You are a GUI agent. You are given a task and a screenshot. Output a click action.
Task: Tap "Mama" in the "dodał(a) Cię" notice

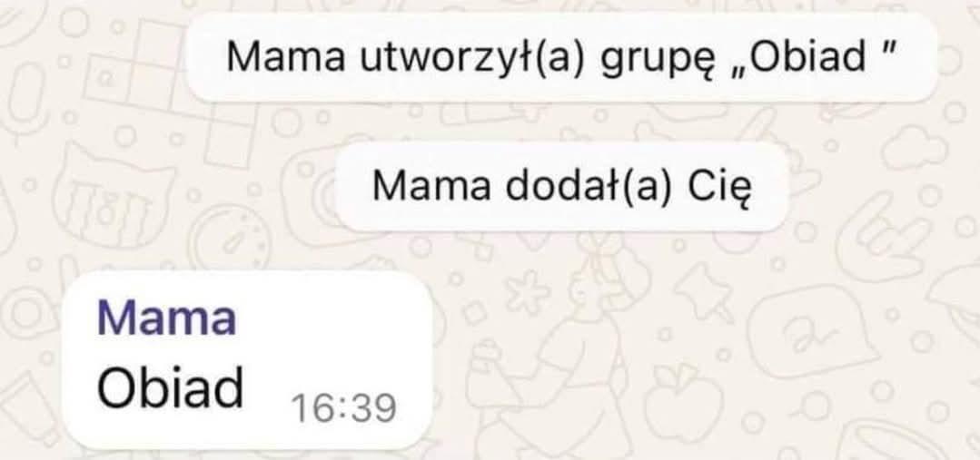tap(431, 187)
